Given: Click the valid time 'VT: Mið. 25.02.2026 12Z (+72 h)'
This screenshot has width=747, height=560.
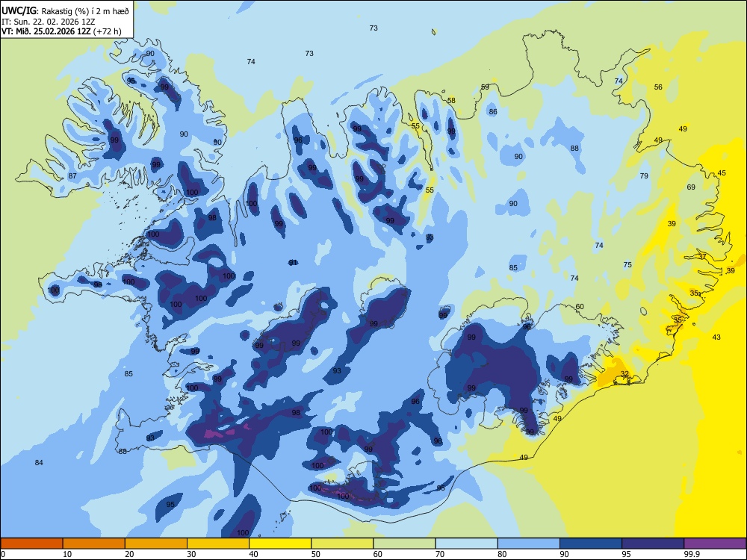Looking at the screenshot, I should [61, 31].
